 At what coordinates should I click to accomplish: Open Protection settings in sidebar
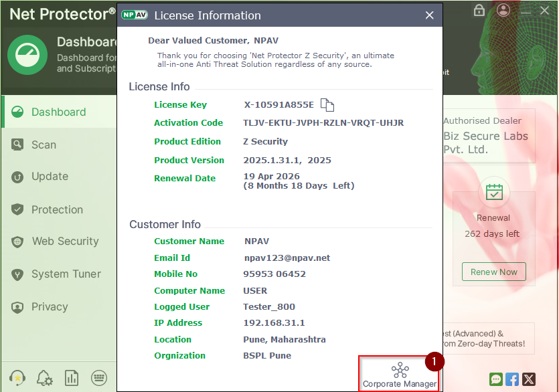(57, 209)
